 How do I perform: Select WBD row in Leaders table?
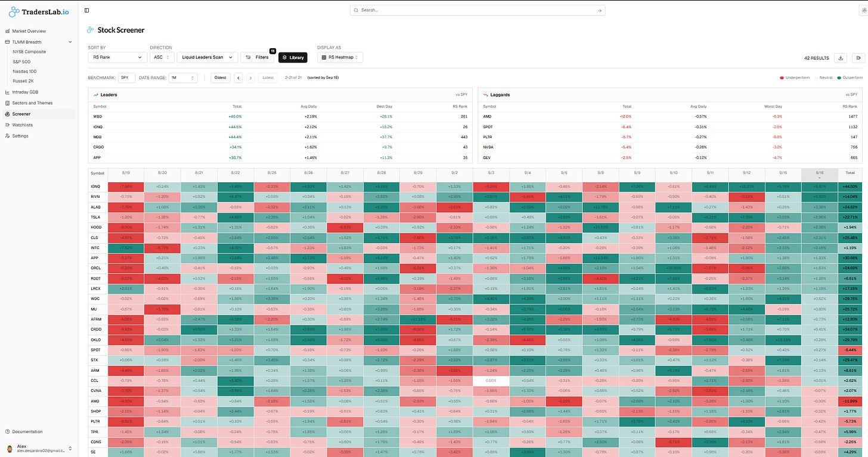tap(280, 117)
